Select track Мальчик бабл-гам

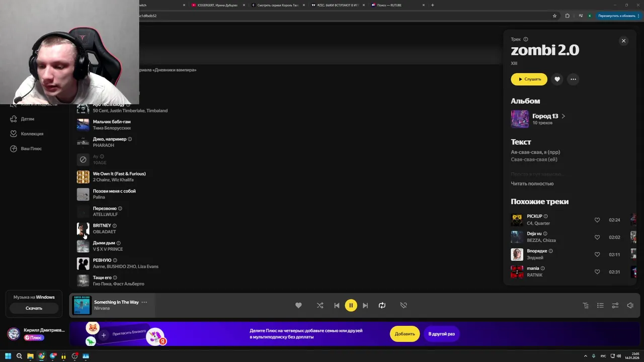[112, 122]
